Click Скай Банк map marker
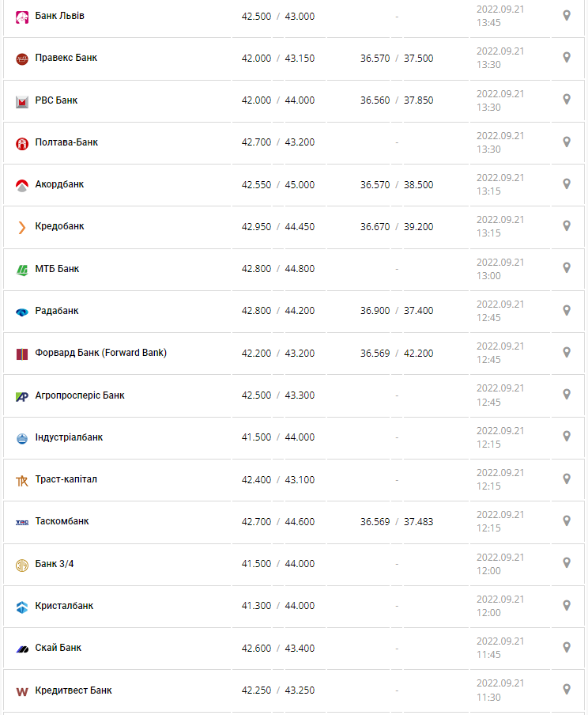 click(x=566, y=647)
